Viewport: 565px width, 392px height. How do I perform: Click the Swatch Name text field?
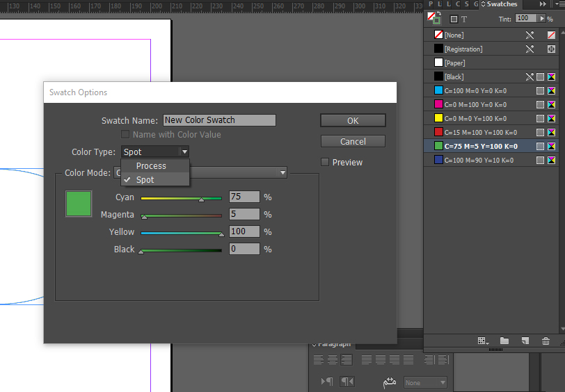point(219,120)
